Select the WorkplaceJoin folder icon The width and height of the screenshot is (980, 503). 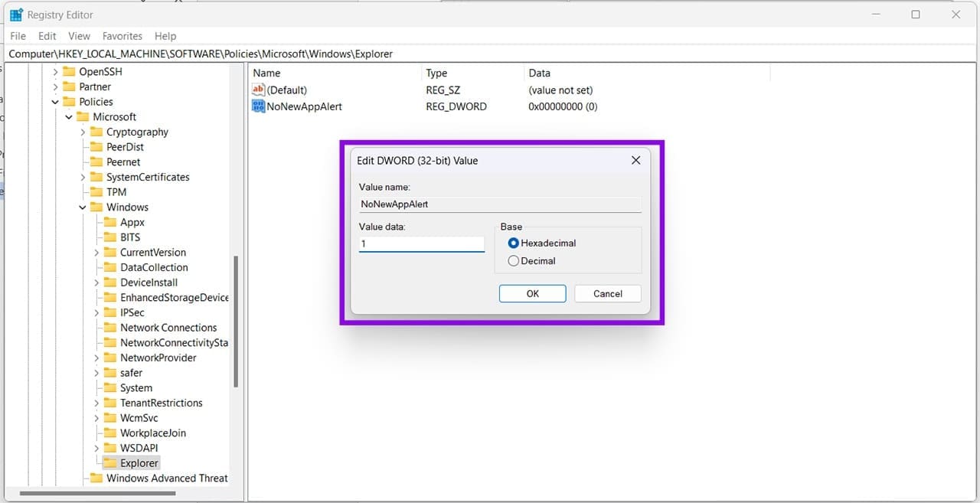coord(110,433)
